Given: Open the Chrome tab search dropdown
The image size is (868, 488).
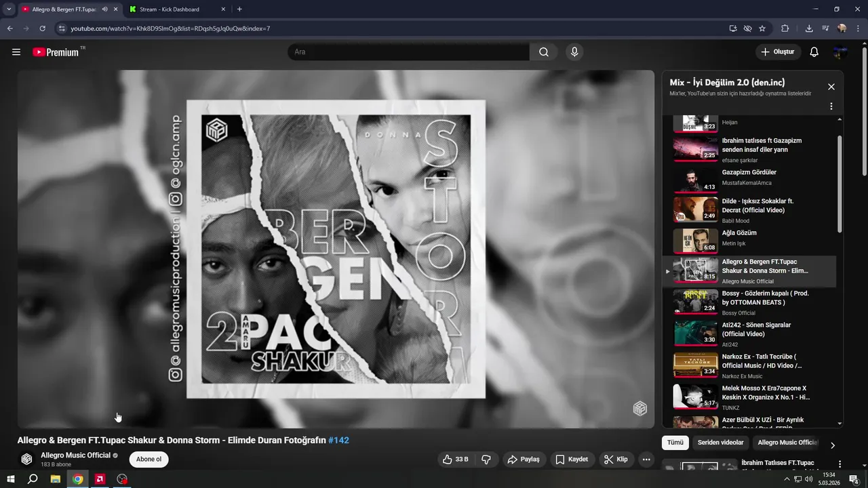Looking at the screenshot, I should click(9, 9).
